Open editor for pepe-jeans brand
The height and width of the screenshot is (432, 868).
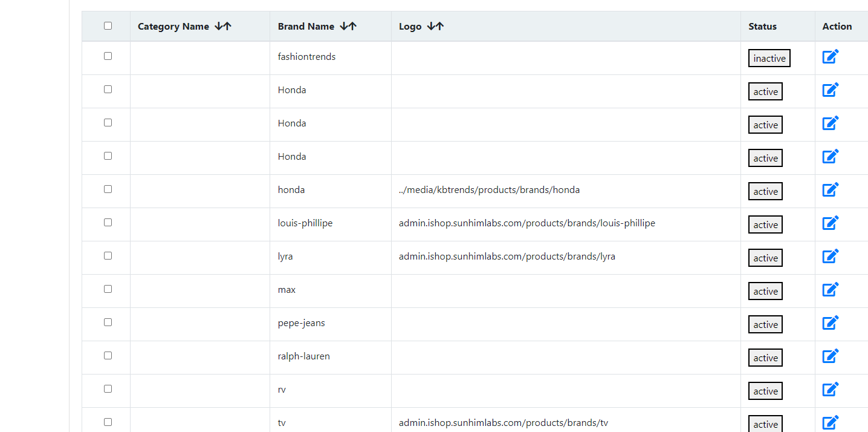click(831, 323)
